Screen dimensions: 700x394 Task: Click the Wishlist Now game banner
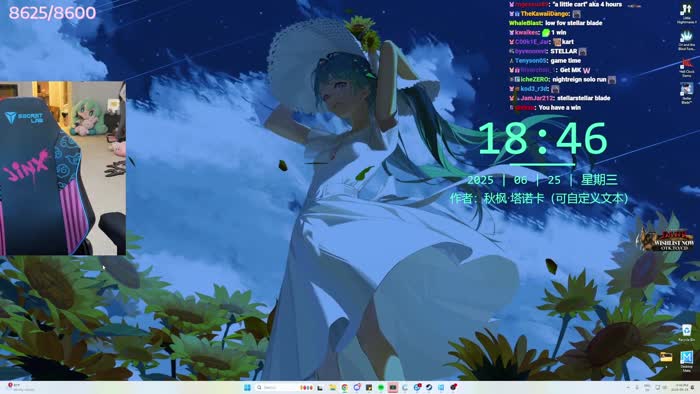pos(667,240)
